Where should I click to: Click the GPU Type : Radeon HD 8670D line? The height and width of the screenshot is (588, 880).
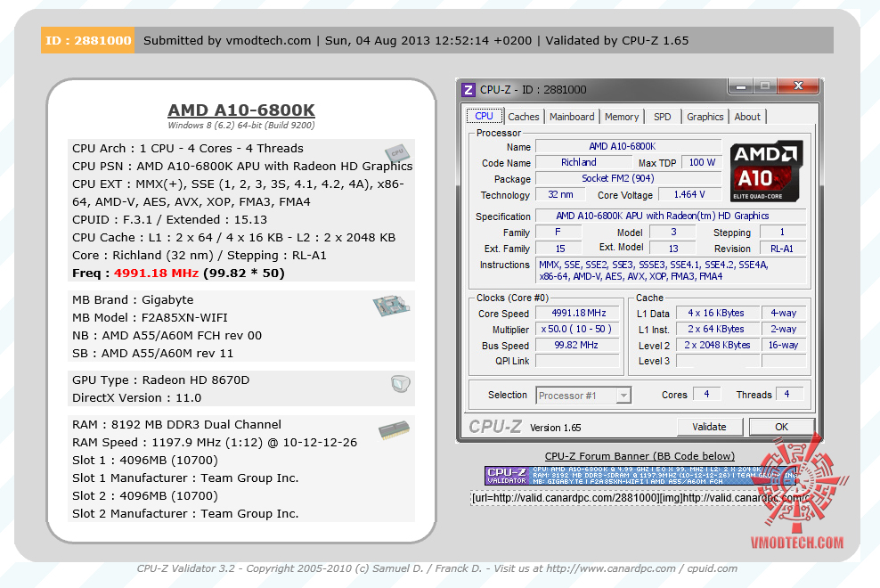(160, 380)
